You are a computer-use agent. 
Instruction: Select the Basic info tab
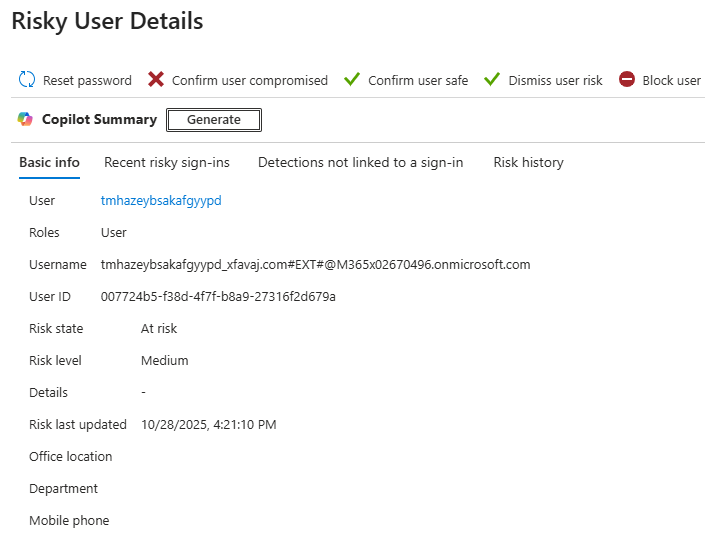pos(49,162)
